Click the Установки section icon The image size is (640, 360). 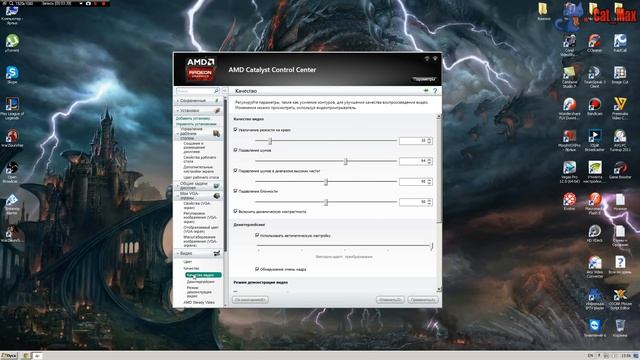(217, 111)
